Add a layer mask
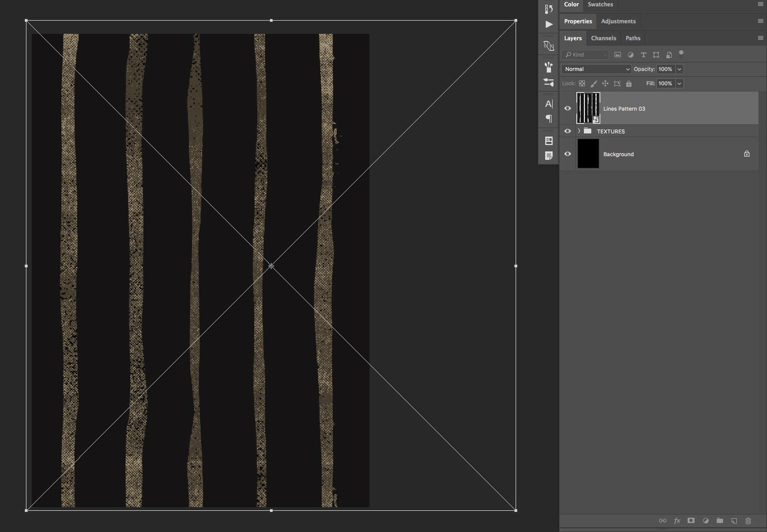Viewport: 767px width, 532px height. [x=691, y=521]
